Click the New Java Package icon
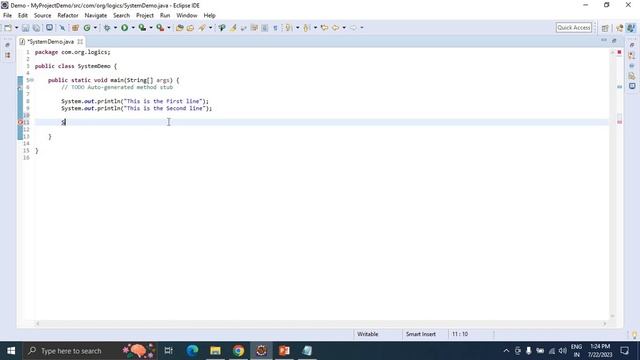Viewport: 640px width, 360px height. coord(75,28)
